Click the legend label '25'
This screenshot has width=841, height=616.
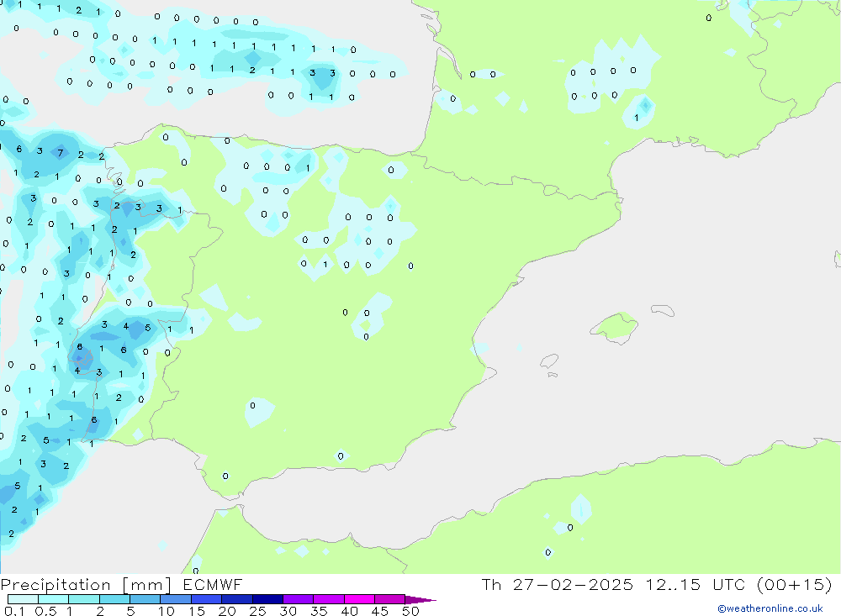click(257, 611)
